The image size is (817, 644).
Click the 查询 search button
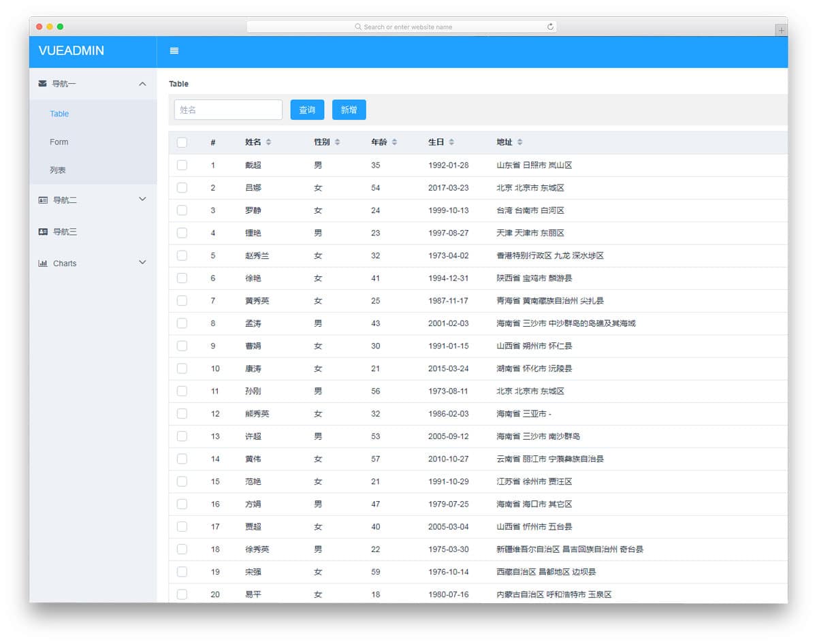(x=307, y=110)
